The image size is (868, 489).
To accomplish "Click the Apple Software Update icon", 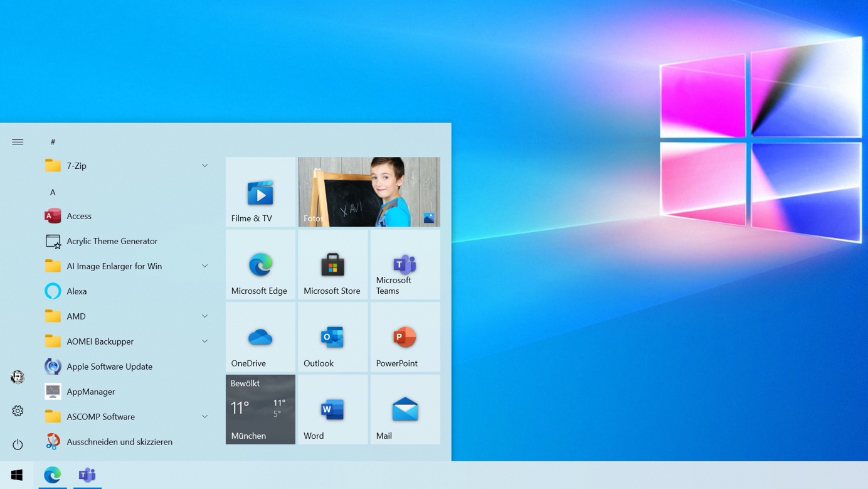I will click(x=53, y=367).
